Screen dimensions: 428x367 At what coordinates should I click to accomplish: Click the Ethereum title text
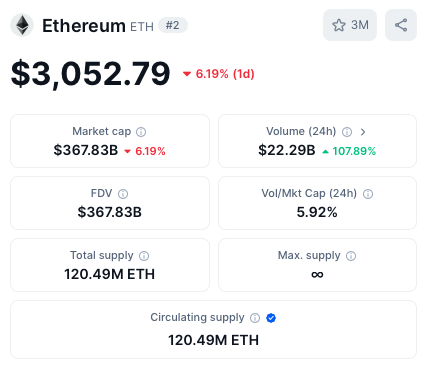[x=84, y=26]
